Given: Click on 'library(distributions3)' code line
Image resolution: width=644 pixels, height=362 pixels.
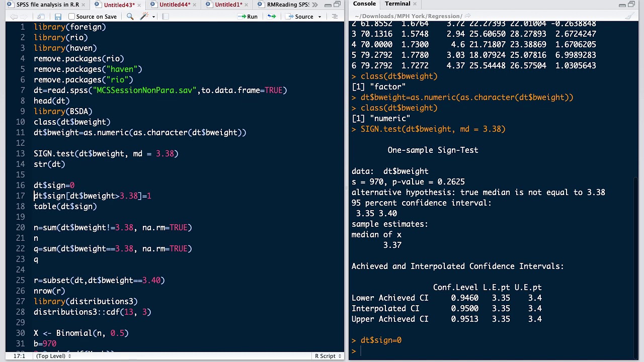Looking at the screenshot, I should (x=86, y=302).
